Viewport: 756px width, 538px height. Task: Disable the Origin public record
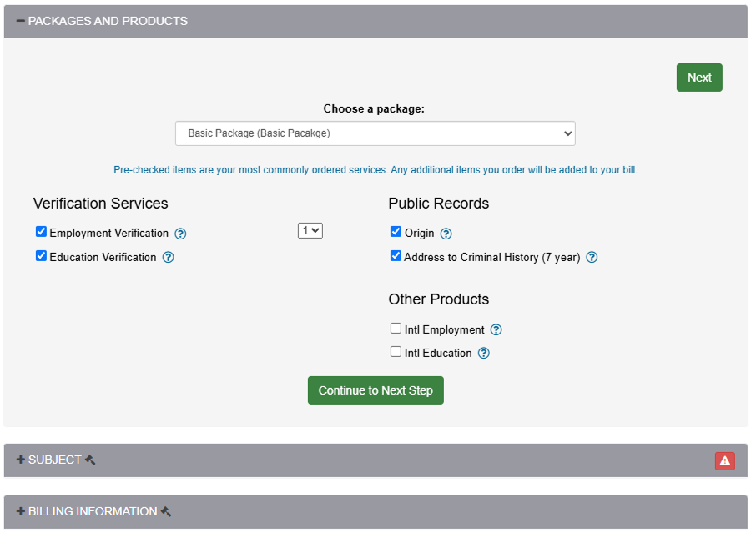396,231
